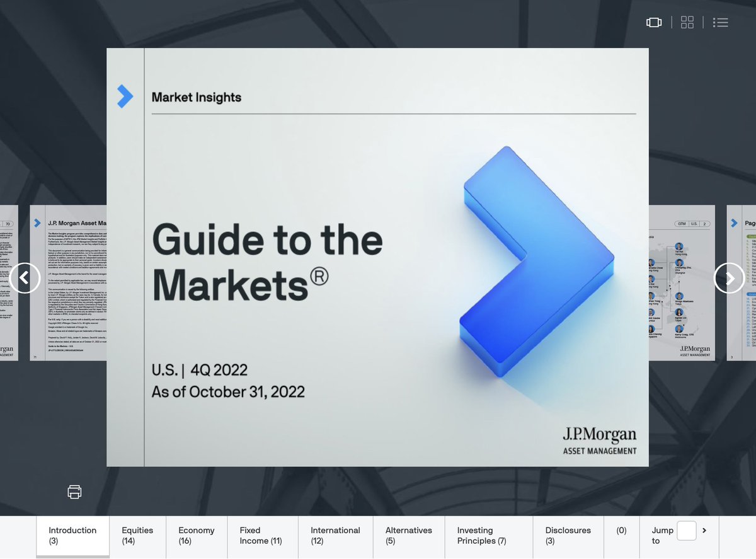Open the list outline view icon
Image resolution: width=756 pixels, height=559 pixels.
pyautogui.click(x=721, y=23)
